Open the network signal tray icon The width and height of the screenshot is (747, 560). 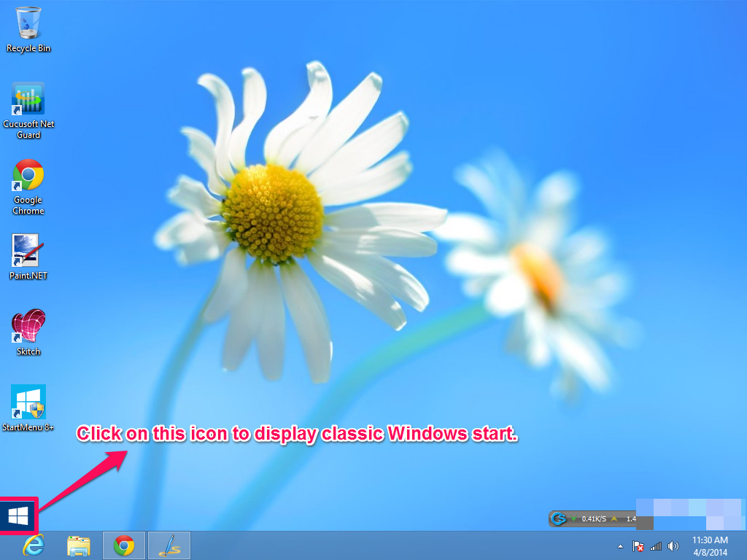tap(656, 546)
